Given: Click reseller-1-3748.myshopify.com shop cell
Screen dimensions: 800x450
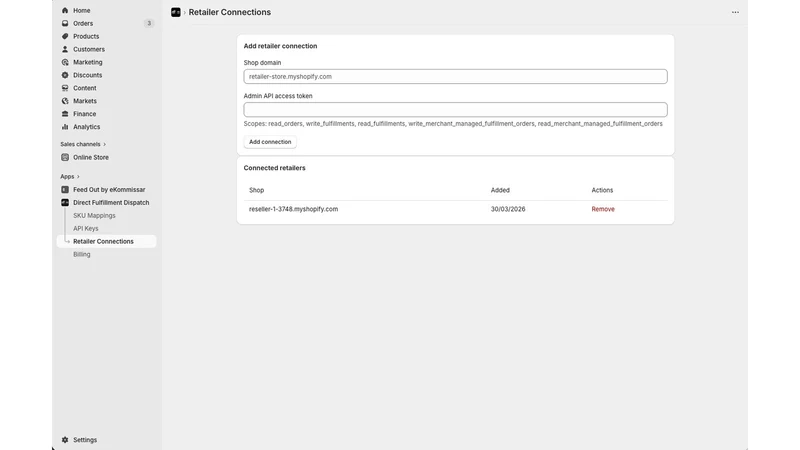Looking at the screenshot, I should pyautogui.click(x=293, y=209).
